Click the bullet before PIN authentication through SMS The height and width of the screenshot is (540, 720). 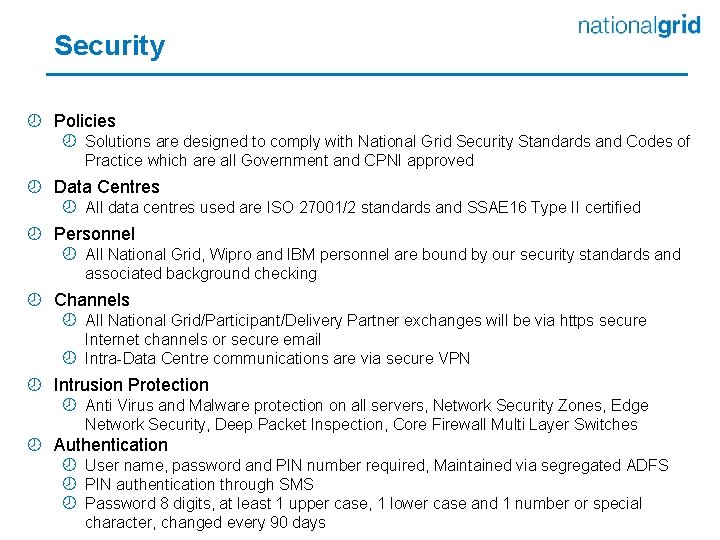(69, 484)
